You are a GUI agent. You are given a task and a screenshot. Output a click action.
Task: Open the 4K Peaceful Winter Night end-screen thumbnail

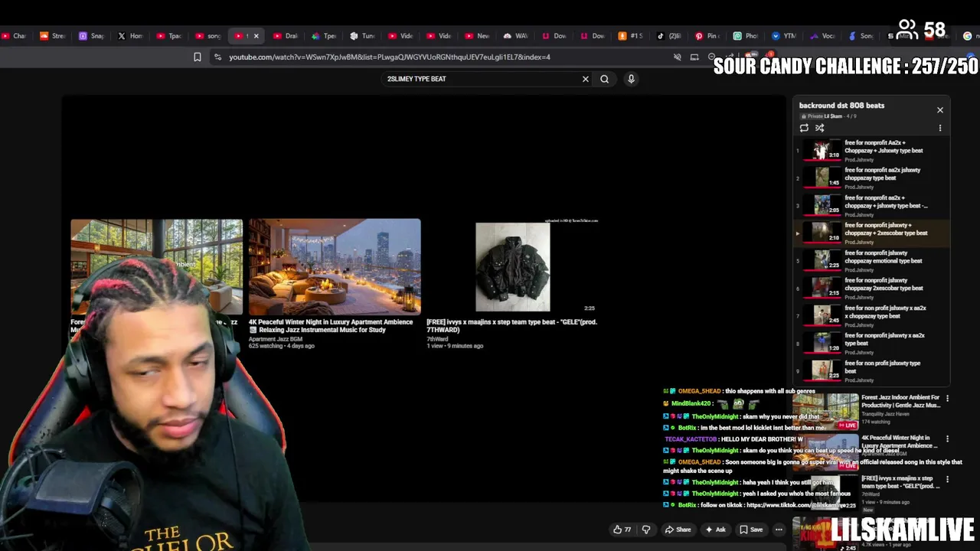coord(335,267)
